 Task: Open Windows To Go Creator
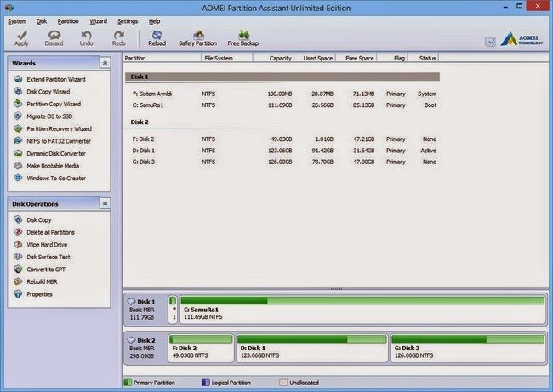click(56, 178)
